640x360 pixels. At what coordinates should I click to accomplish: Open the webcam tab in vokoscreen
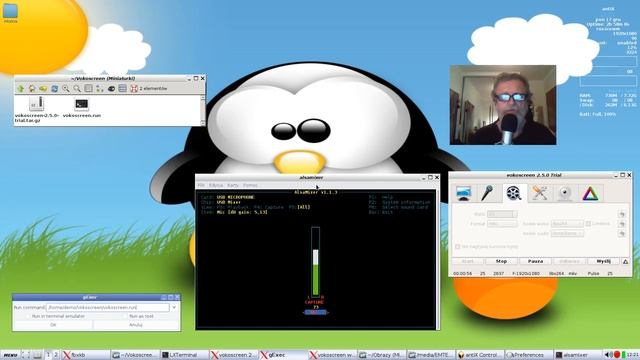(x=565, y=193)
